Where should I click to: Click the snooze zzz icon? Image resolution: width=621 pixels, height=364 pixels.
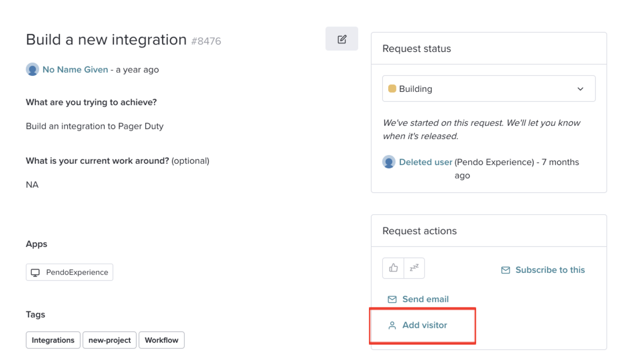(414, 268)
